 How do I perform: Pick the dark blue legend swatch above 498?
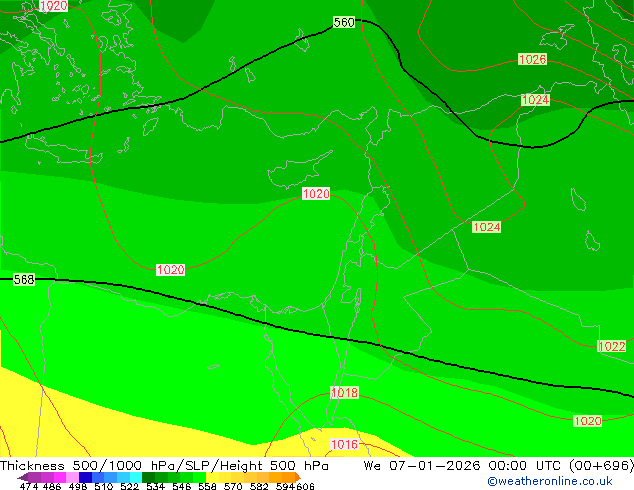[85, 477]
